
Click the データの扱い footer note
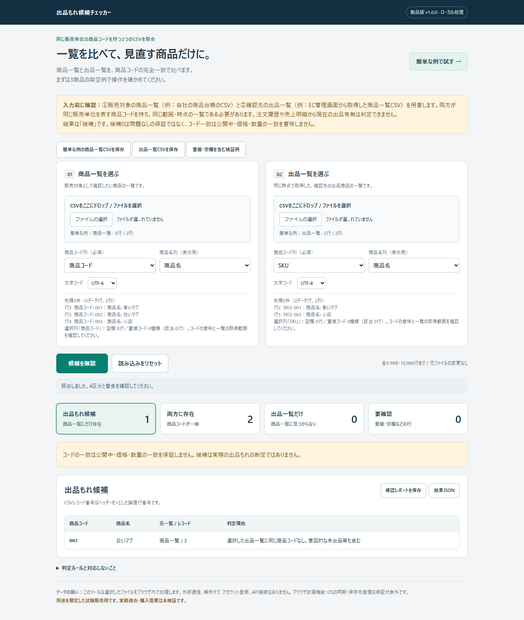click(x=233, y=592)
